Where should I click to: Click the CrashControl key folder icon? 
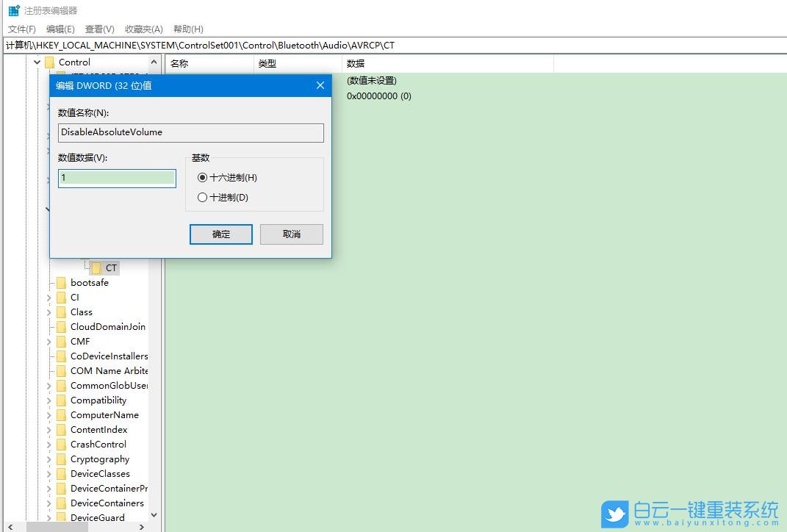click(x=62, y=444)
